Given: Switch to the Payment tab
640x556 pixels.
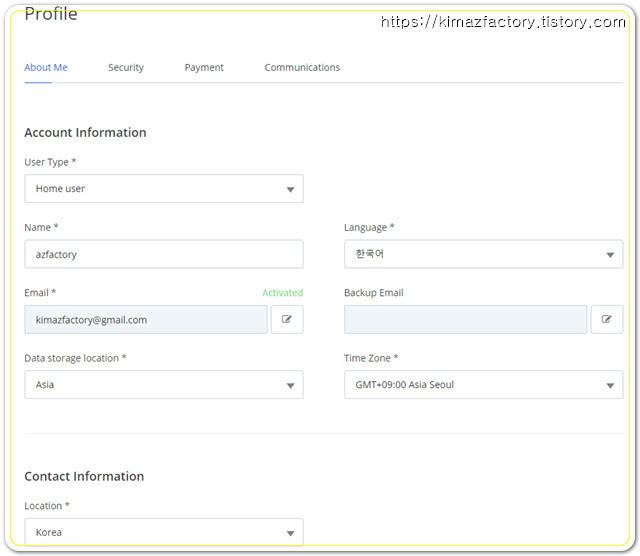Looking at the screenshot, I should [204, 67].
